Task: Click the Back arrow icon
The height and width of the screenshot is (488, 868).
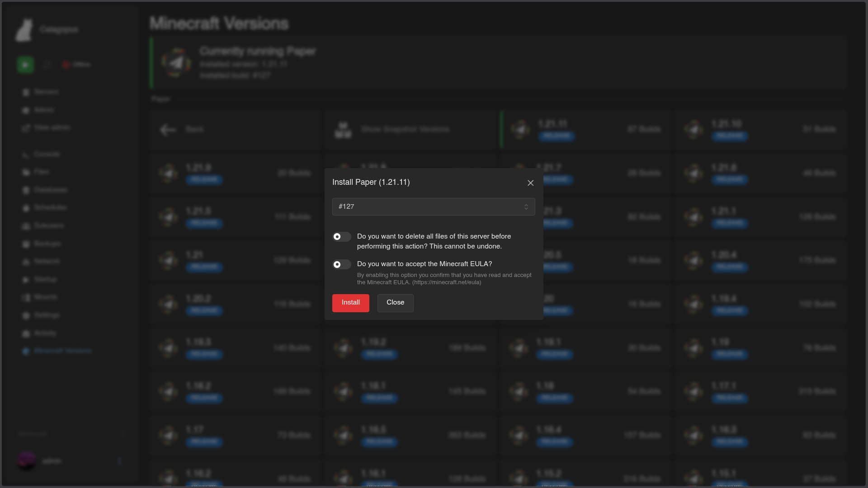Action: pos(168,130)
